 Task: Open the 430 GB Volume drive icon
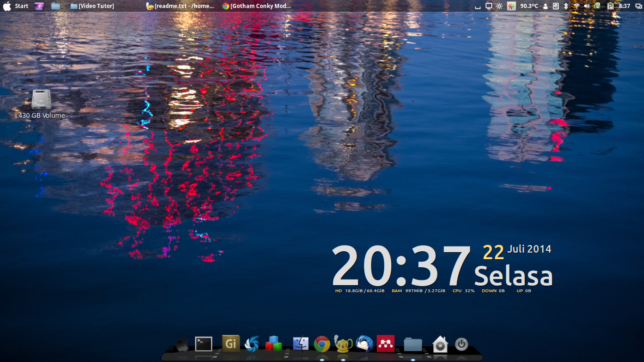[41, 104]
